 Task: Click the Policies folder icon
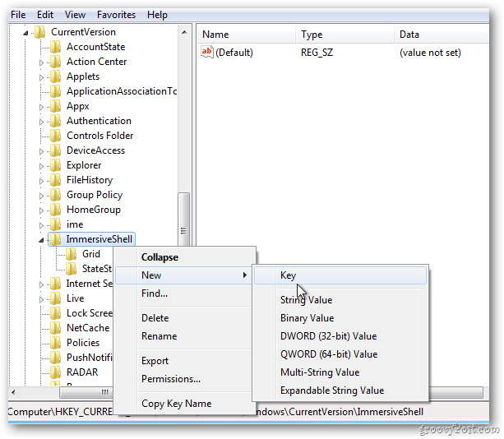pyautogui.click(x=56, y=343)
